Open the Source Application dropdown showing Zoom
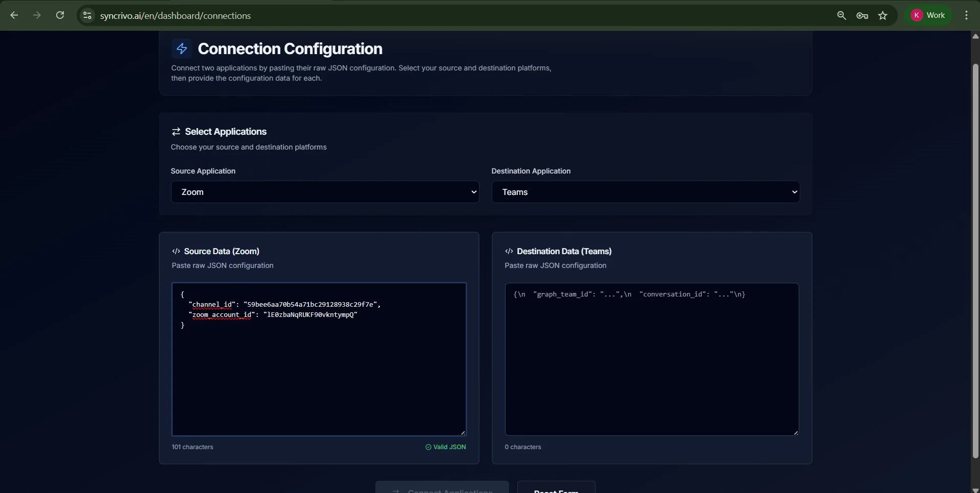Image resolution: width=980 pixels, height=493 pixels. tap(325, 192)
